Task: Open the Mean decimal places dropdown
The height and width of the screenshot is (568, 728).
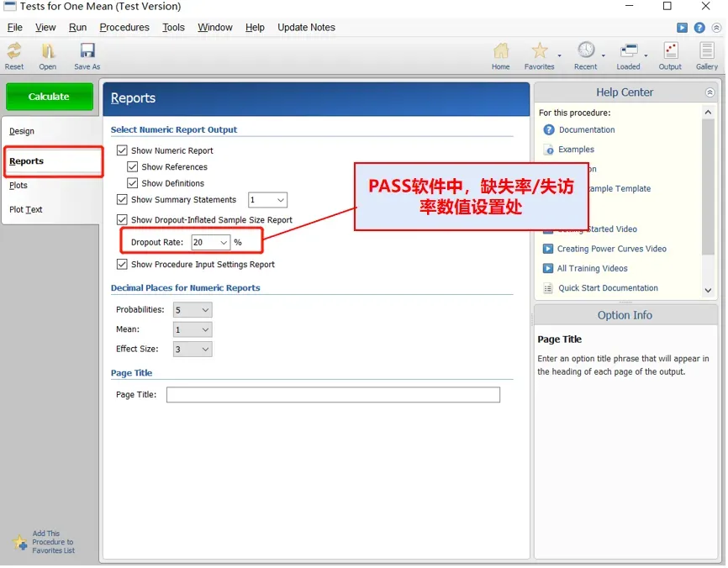Action: click(x=206, y=330)
